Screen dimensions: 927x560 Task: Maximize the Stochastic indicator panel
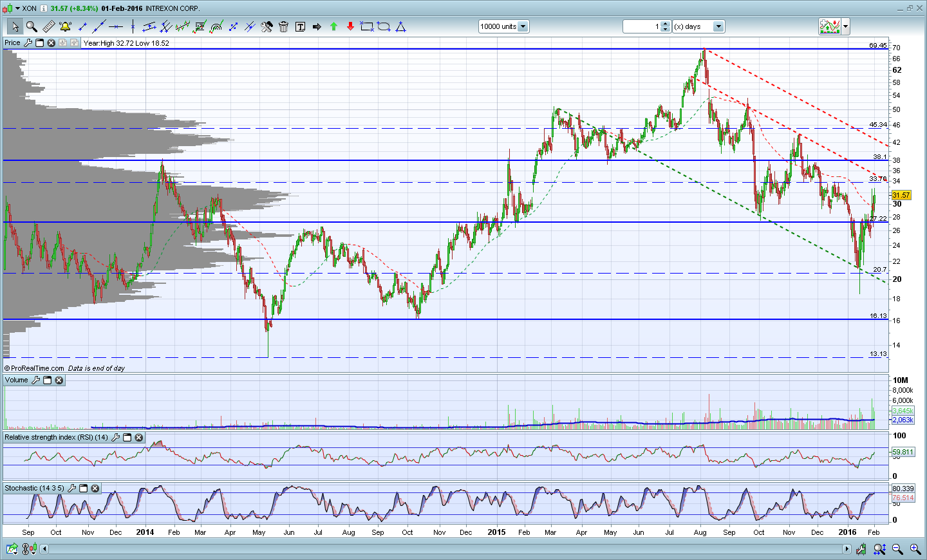click(83, 489)
